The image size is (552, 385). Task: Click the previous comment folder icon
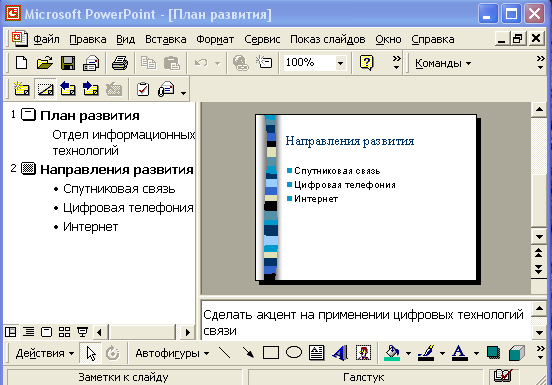click(68, 89)
